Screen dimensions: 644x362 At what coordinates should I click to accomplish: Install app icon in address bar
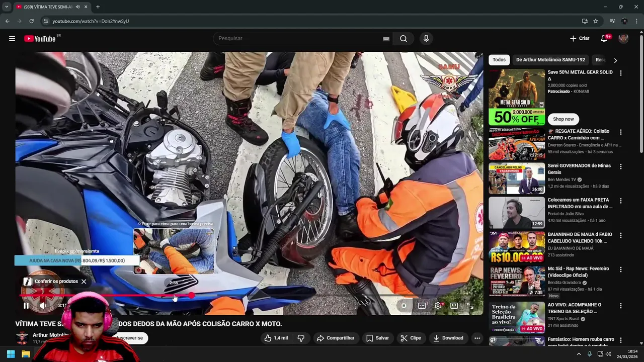(585, 21)
